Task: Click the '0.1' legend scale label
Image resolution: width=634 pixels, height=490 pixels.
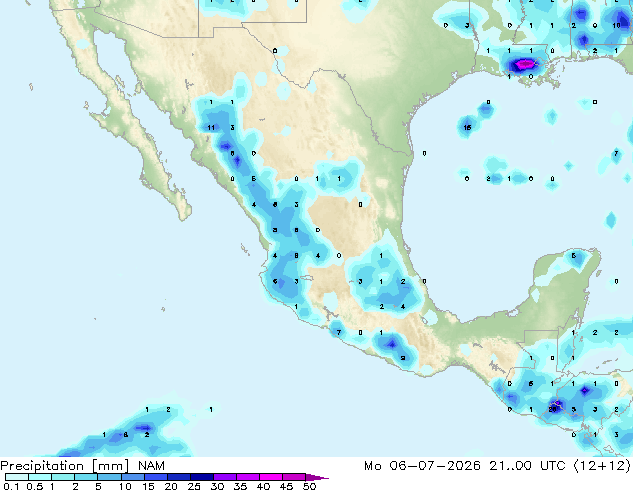Action: coord(10,486)
